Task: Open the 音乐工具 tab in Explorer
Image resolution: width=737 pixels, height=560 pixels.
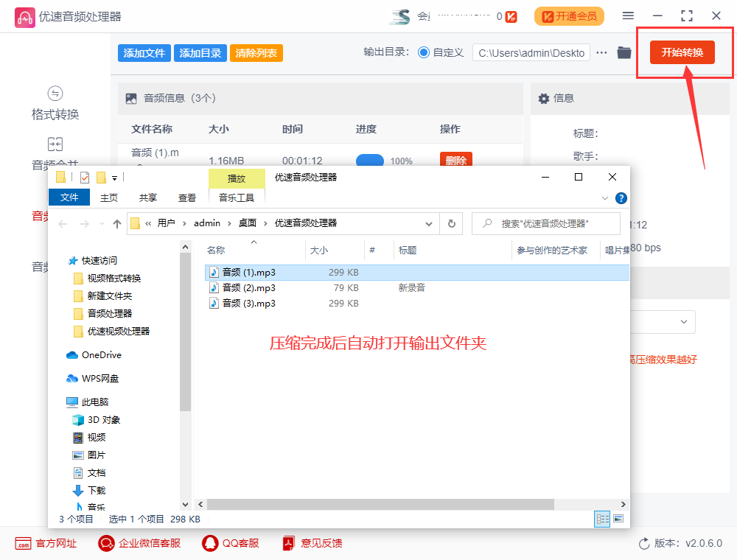Action: (237, 197)
